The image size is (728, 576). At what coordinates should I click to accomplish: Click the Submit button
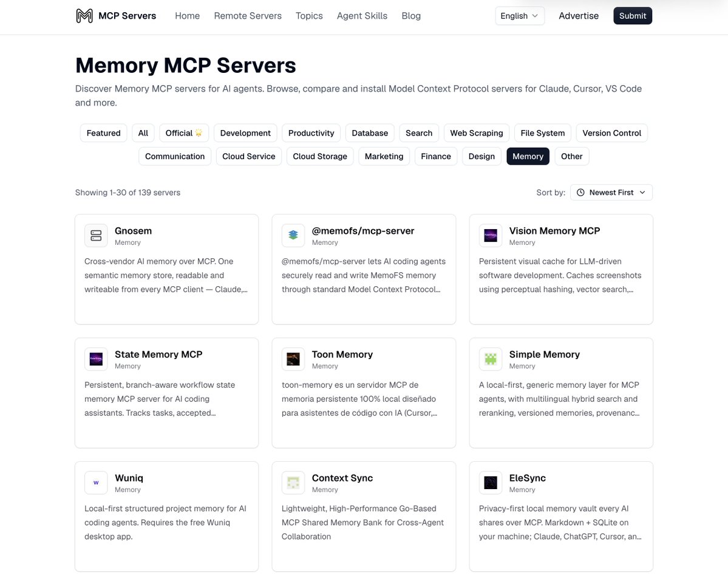(632, 16)
